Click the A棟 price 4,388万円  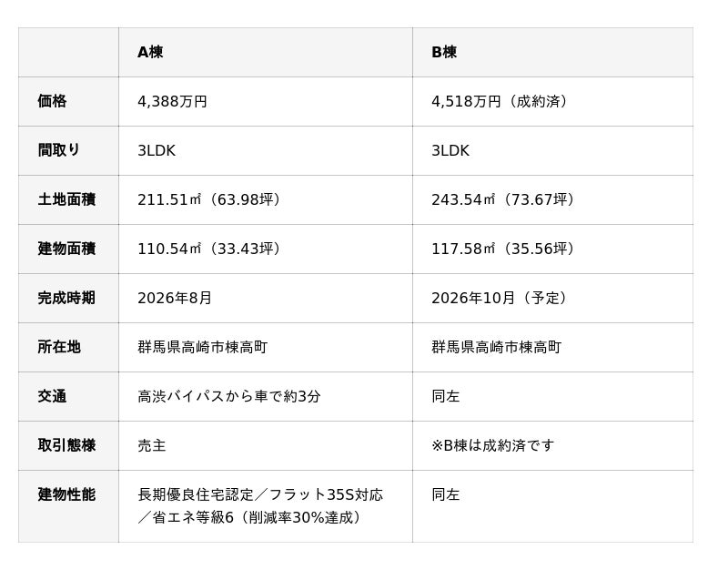click(172, 101)
